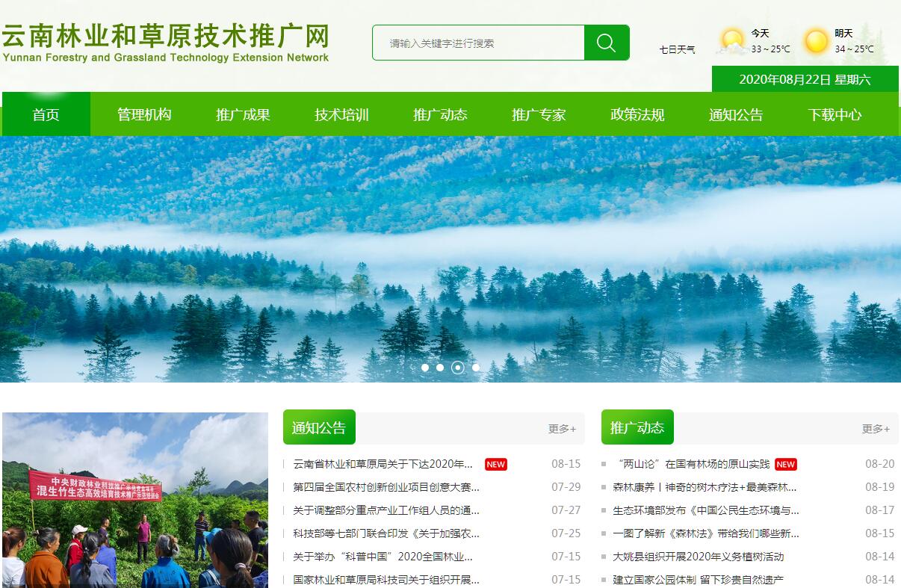Click NEW badge beside 云南省林业和草原局 notice
The image size is (901, 588).
click(x=496, y=464)
